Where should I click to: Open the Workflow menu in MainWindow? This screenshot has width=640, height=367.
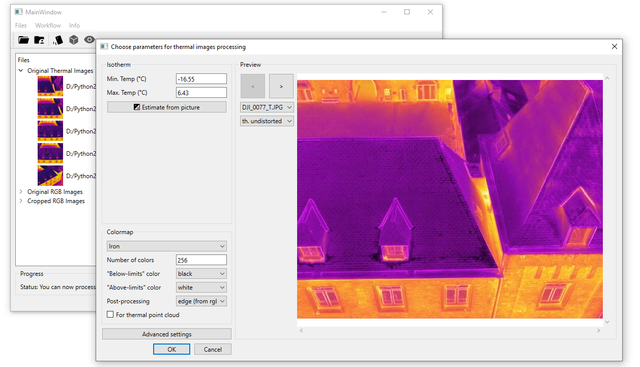48,25
